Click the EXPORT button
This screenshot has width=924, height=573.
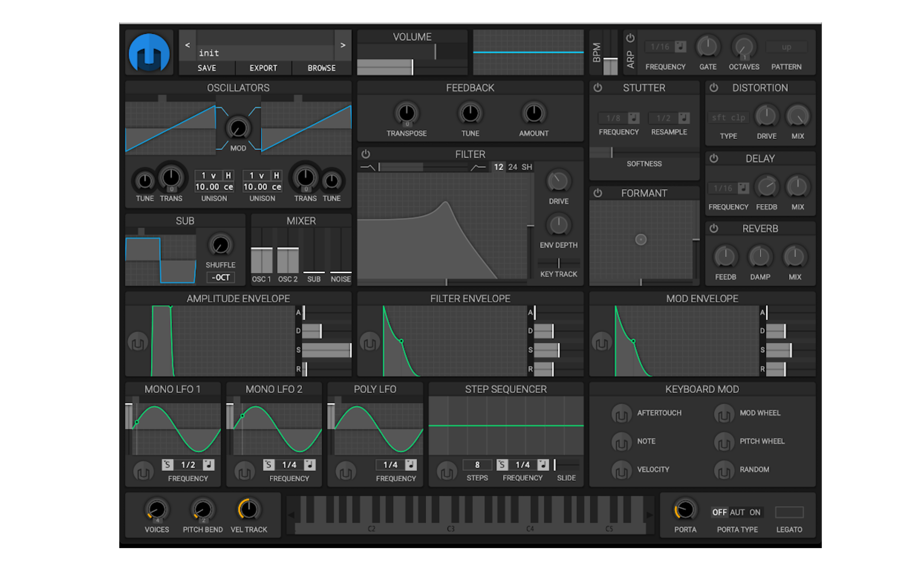pyautogui.click(x=263, y=68)
